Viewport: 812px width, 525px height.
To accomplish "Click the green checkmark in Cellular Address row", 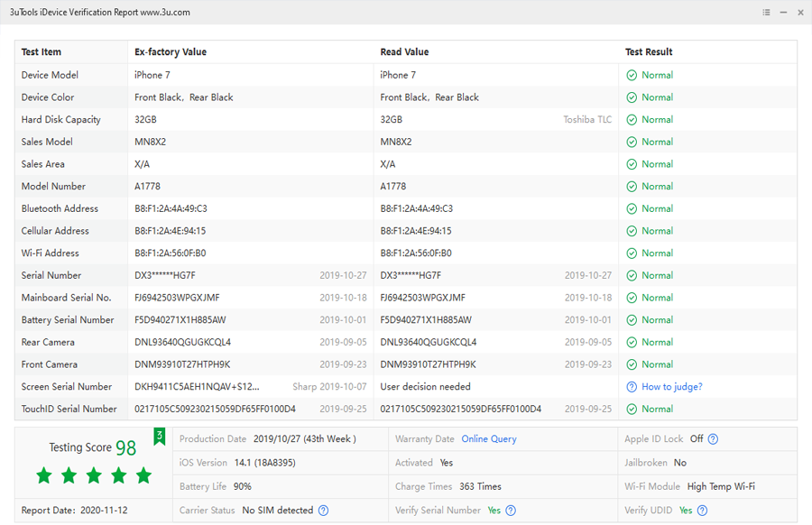I will click(632, 231).
